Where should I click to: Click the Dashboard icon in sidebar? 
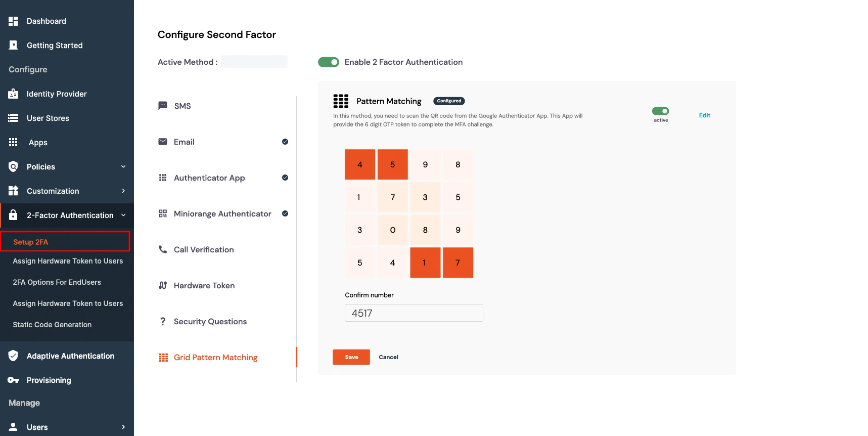click(13, 21)
